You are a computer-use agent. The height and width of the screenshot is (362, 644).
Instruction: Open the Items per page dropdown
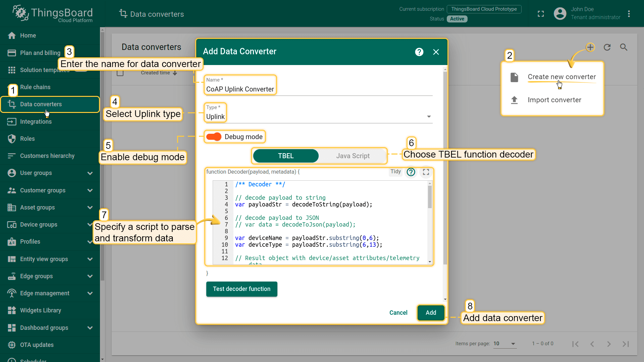point(504,344)
